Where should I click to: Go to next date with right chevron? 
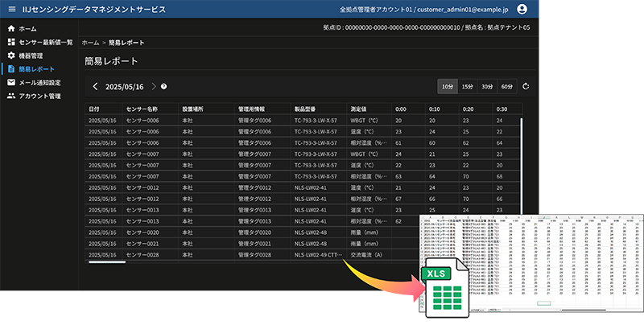[153, 86]
